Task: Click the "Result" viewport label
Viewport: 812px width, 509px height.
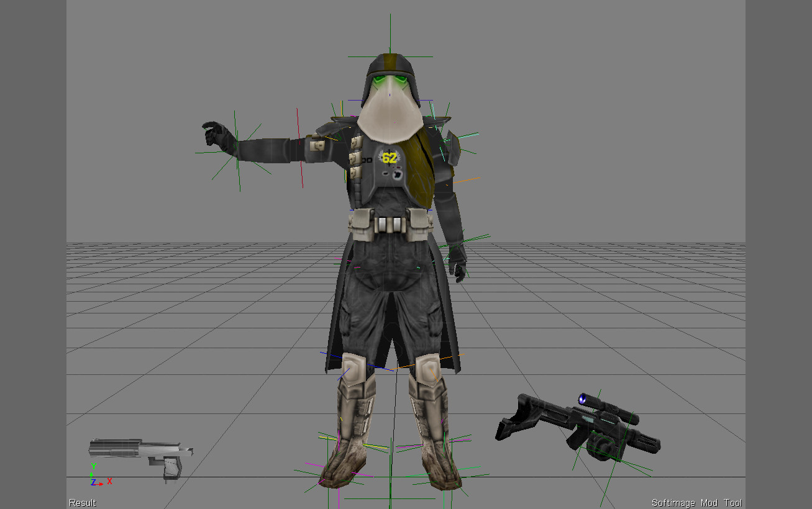Action: point(83,503)
